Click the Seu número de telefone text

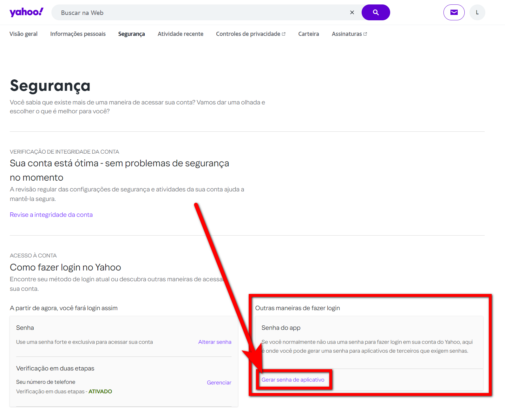pyautogui.click(x=46, y=382)
